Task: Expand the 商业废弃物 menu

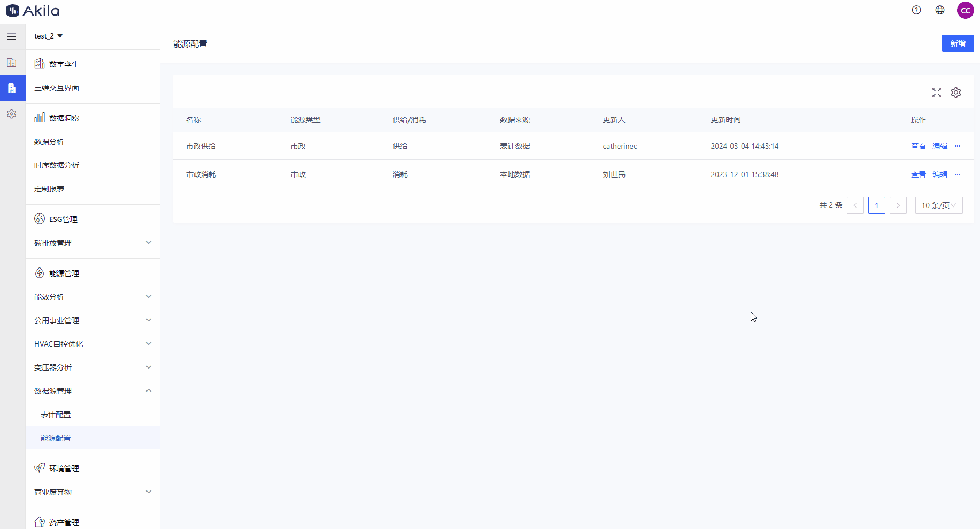Action: click(92, 492)
